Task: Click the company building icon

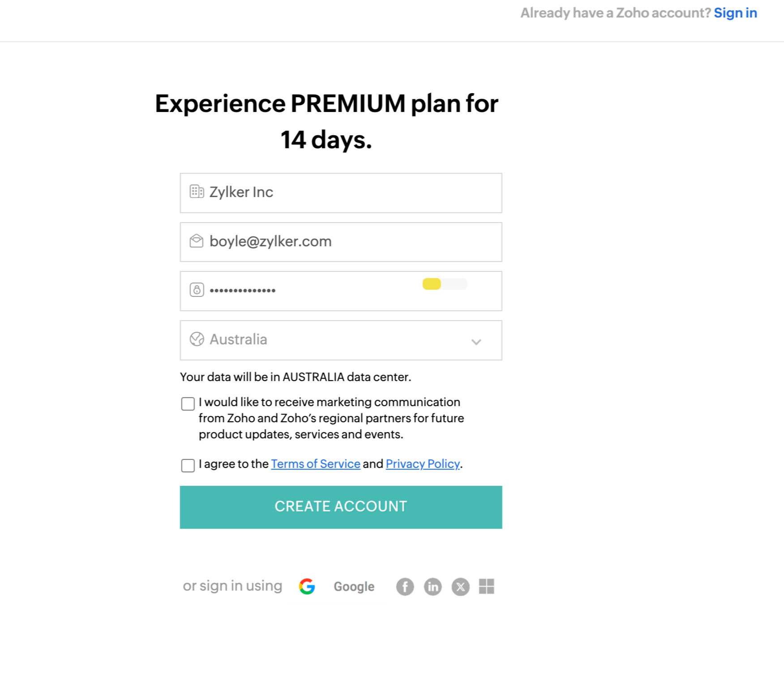Action: tap(197, 192)
